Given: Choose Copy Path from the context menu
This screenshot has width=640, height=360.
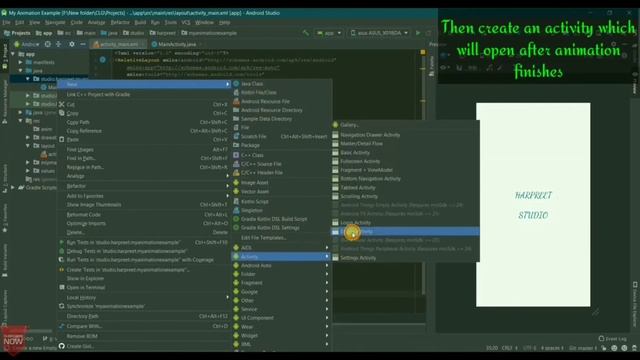Looking at the screenshot, I should (x=143, y=122).
